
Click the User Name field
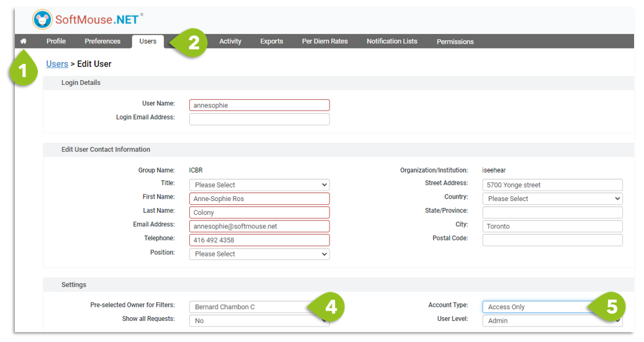point(259,106)
